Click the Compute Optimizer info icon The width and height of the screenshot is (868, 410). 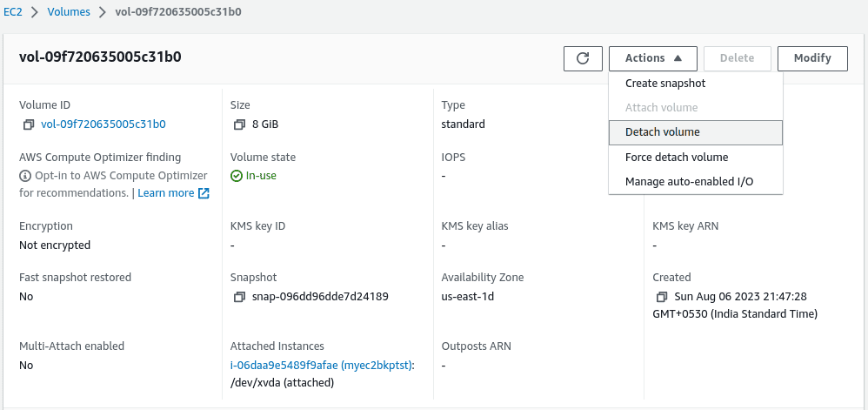[25, 176]
